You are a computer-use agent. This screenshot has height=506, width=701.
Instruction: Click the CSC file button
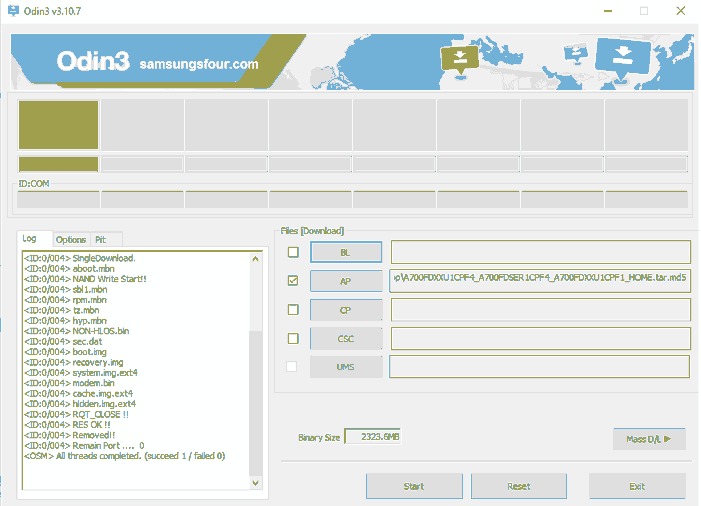[346, 339]
